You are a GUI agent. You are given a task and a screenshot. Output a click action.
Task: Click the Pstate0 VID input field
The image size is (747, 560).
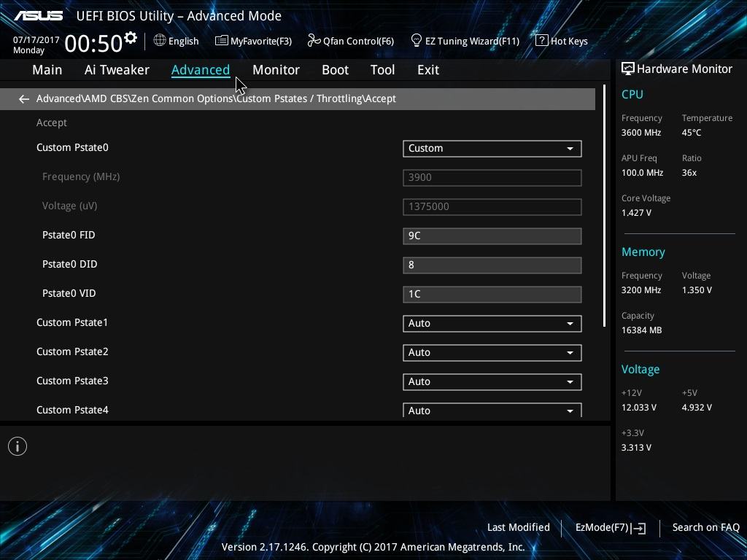(492, 295)
